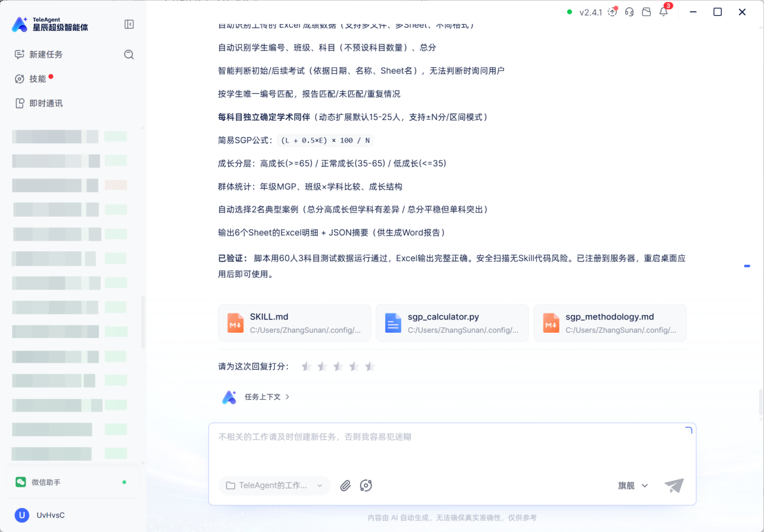
Task: Open the 旗舰 model dropdown
Action: pyautogui.click(x=633, y=486)
